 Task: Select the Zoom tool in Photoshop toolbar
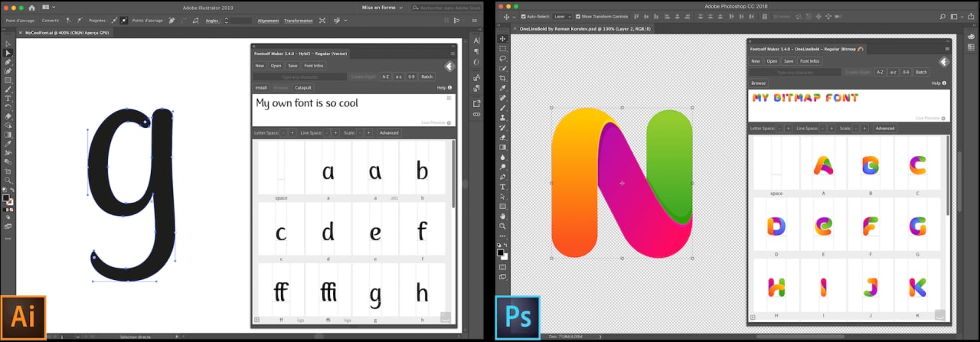pyautogui.click(x=503, y=226)
